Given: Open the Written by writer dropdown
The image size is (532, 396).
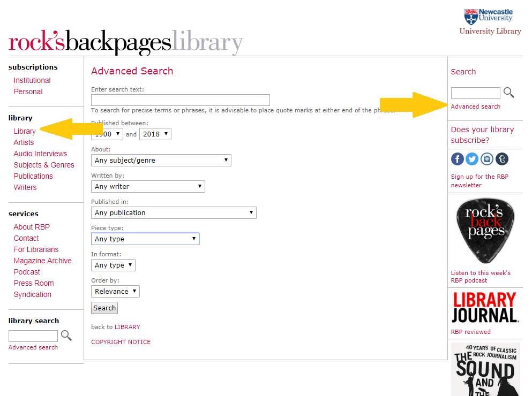Looking at the screenshot, I should pos(148,186).
